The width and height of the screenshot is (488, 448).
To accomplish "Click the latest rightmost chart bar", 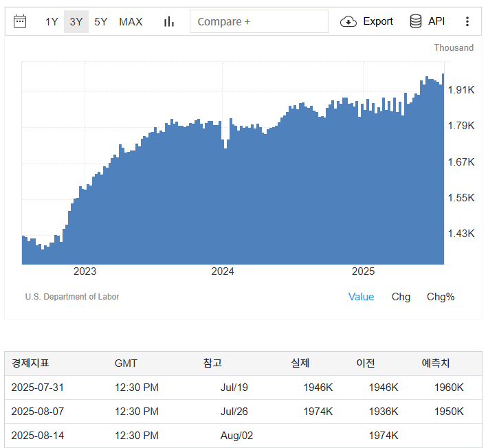I will point(443,172).
